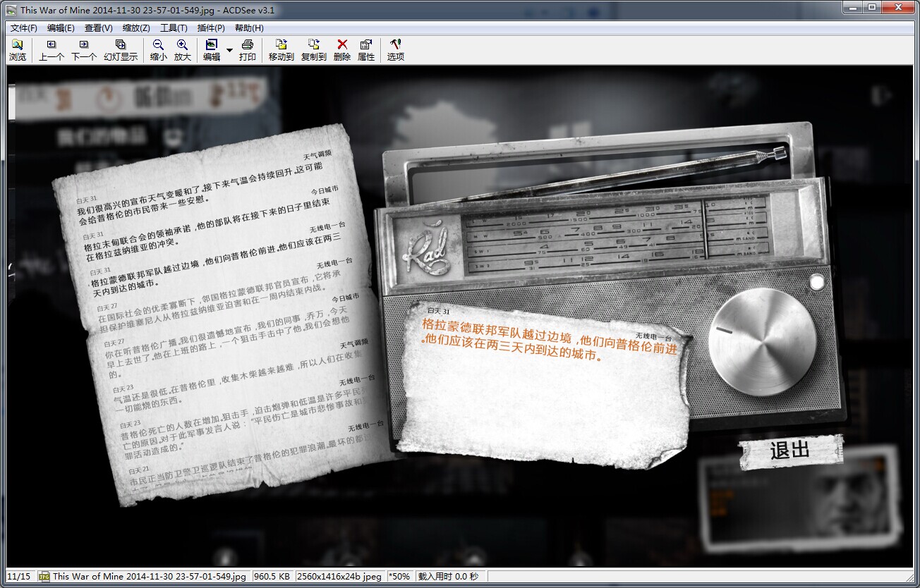
Task: Minimize the ACDSee window
Action: click(x=852, y=8)
